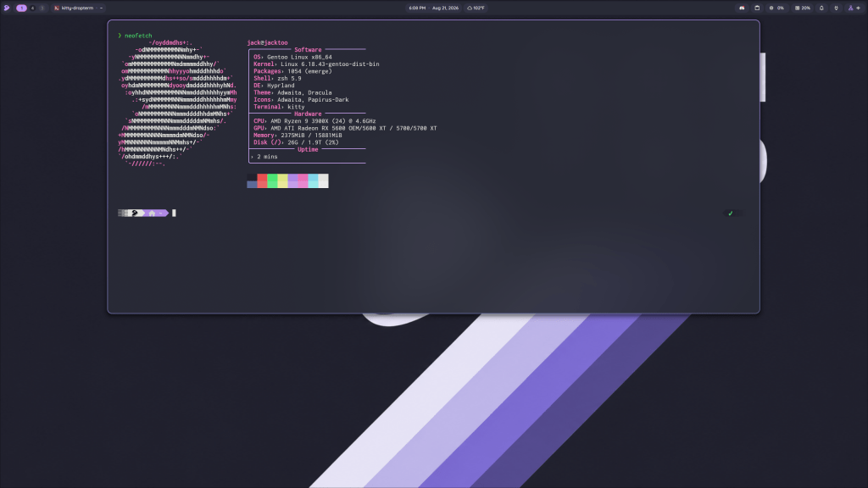Click the terminal cursor input line
The image size is (868, 488).
(174, 213)
